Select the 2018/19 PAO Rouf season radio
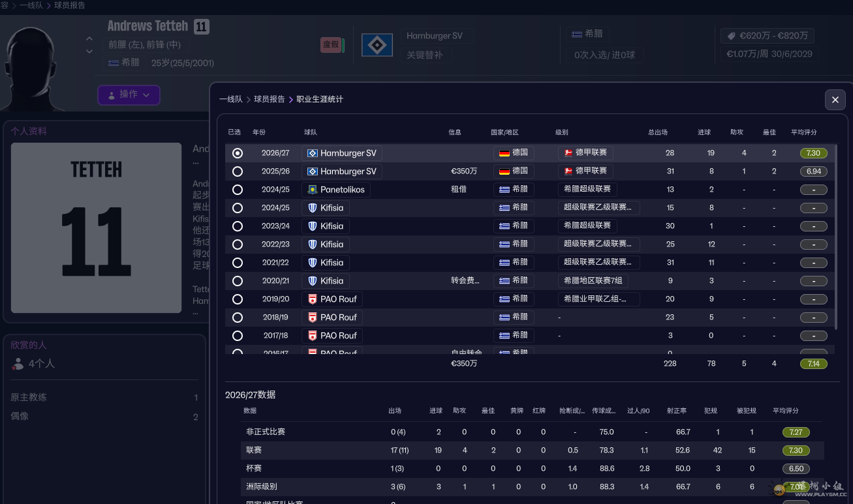Viewport: 853px width, 504px height. click(238, 318)
